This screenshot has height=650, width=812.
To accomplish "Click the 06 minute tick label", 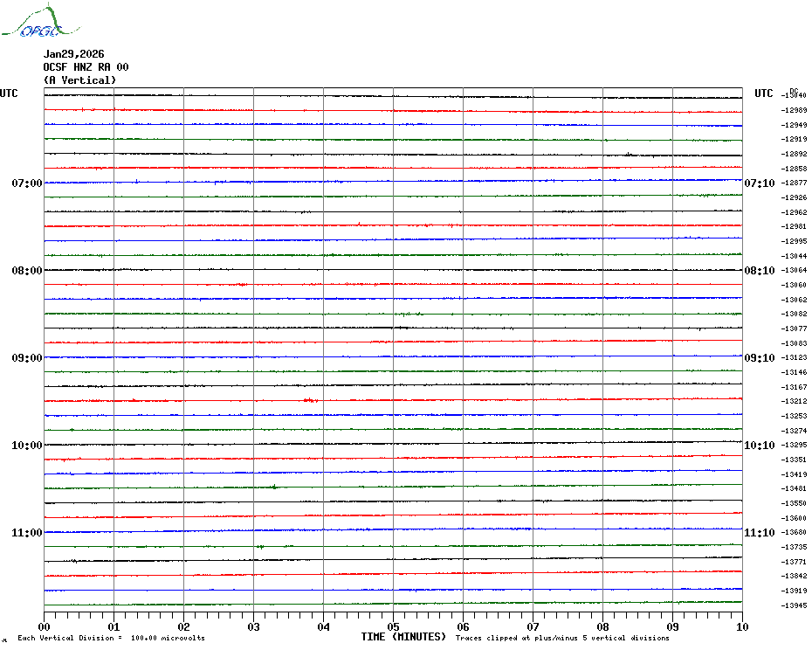I will pos(463,626).
